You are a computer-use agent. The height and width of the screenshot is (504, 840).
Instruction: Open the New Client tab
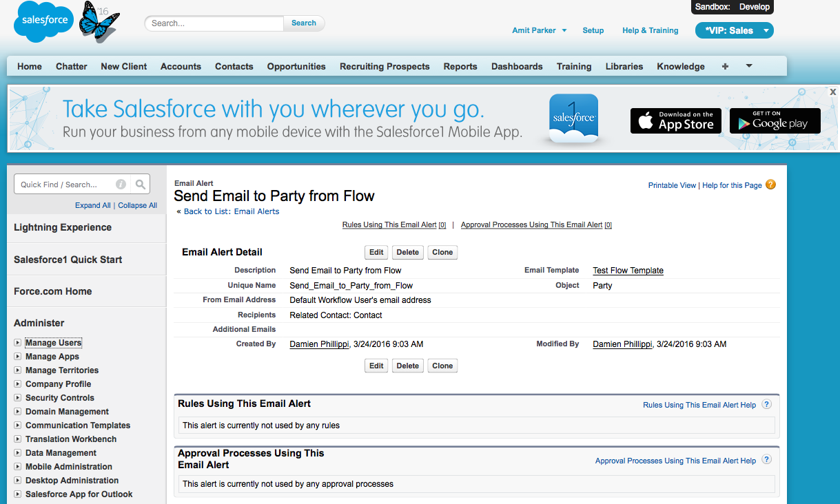tap(124, 67)
